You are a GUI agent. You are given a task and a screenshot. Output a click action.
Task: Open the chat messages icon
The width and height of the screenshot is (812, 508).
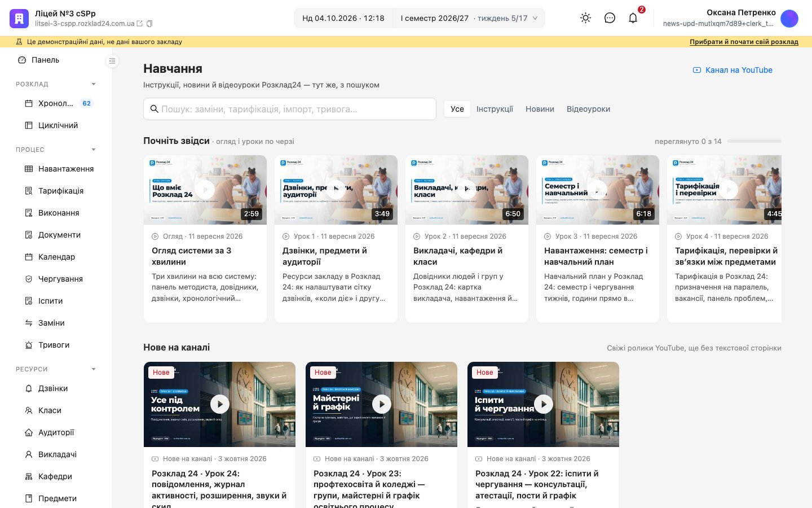pyautogui.click(x=610, y=18)
